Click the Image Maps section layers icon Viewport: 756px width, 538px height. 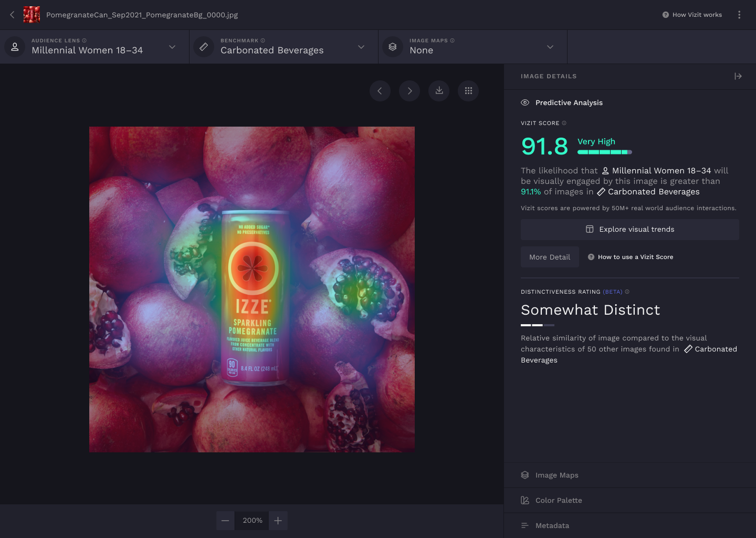[x=525, y=475]
